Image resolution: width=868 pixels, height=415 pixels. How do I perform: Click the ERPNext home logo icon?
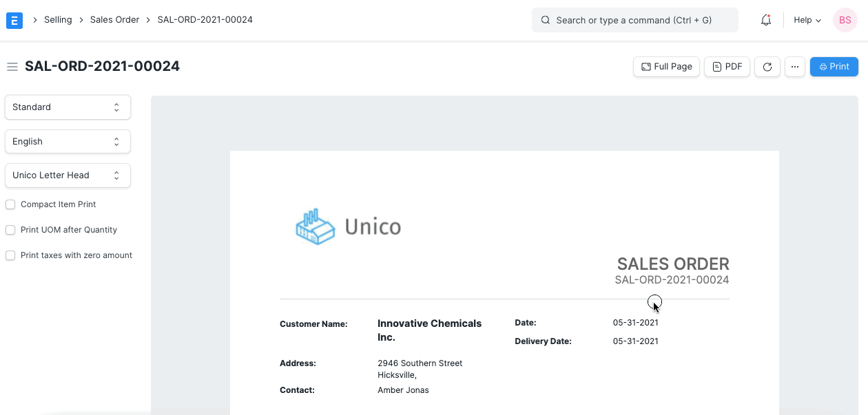pos(14,20)
